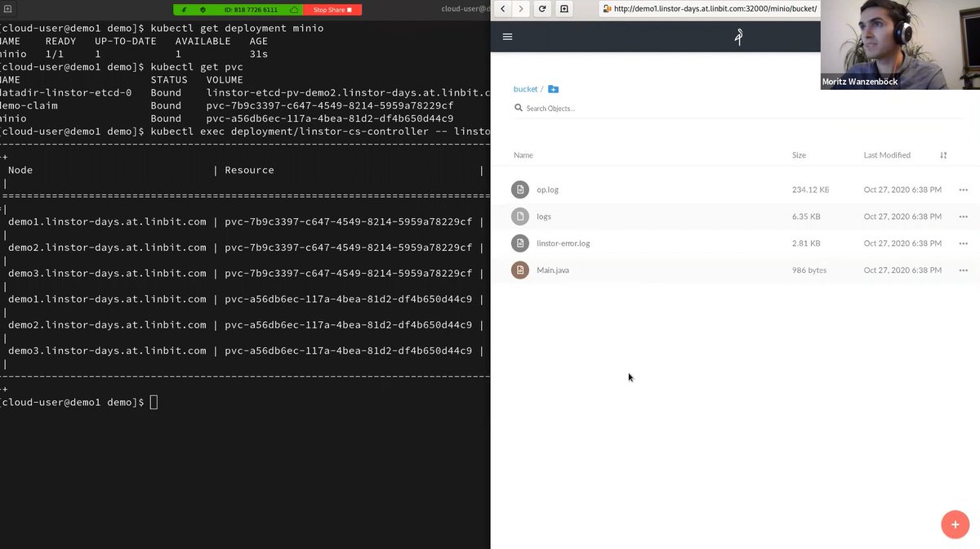Click the 6.35 KB size value

pyautogui.click(x=806, y=216)
